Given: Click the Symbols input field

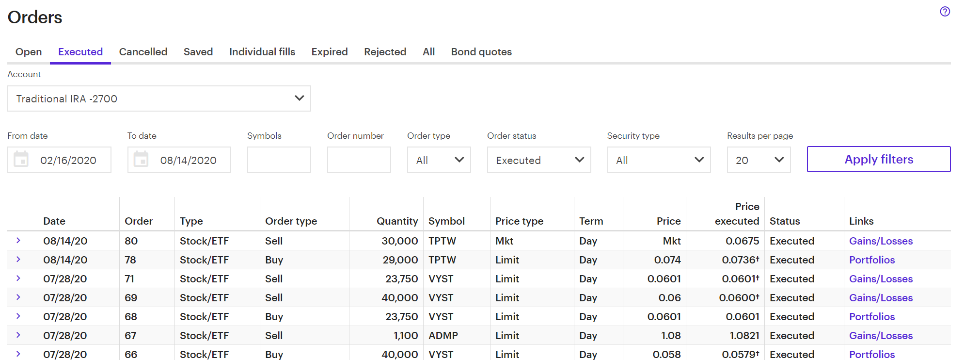Looking at the screenshot, I should point(279,160).
